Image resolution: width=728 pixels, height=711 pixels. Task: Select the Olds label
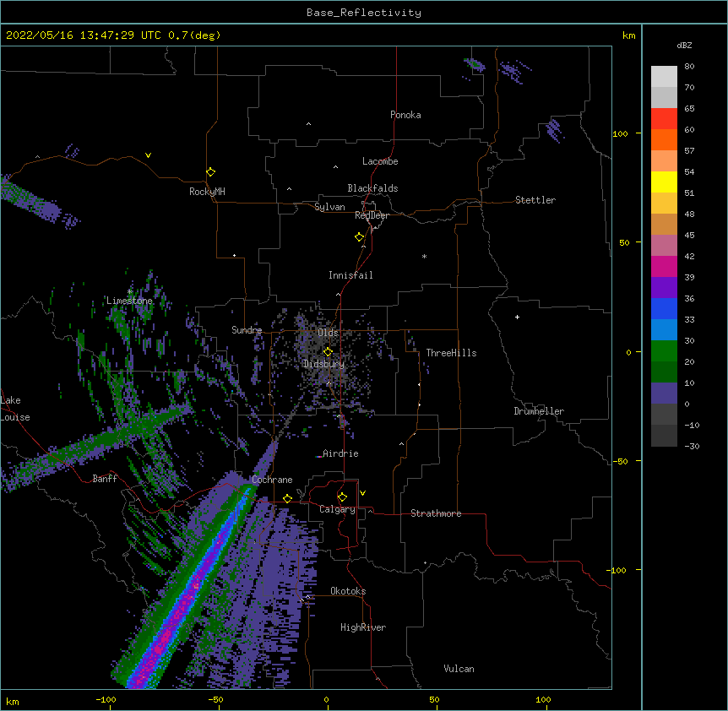click(328, 333)
